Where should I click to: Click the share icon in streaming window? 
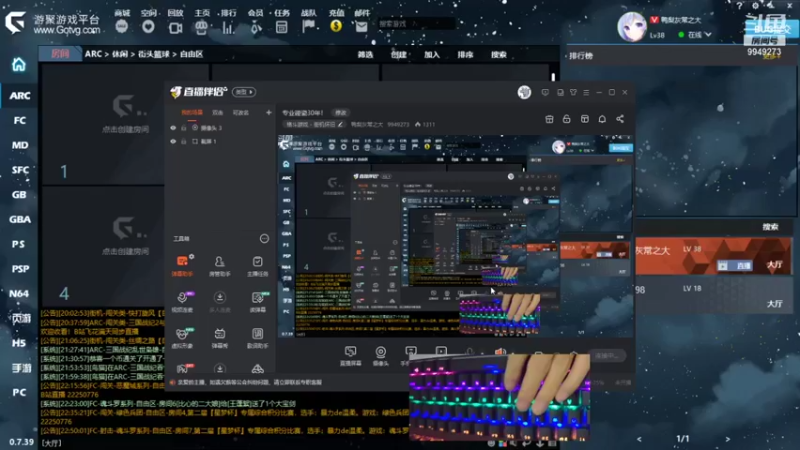point(620,119)
